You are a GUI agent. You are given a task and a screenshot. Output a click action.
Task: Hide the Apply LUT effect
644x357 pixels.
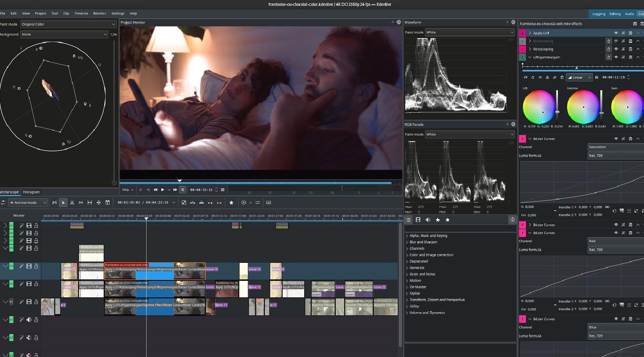[x=616, y=33]
